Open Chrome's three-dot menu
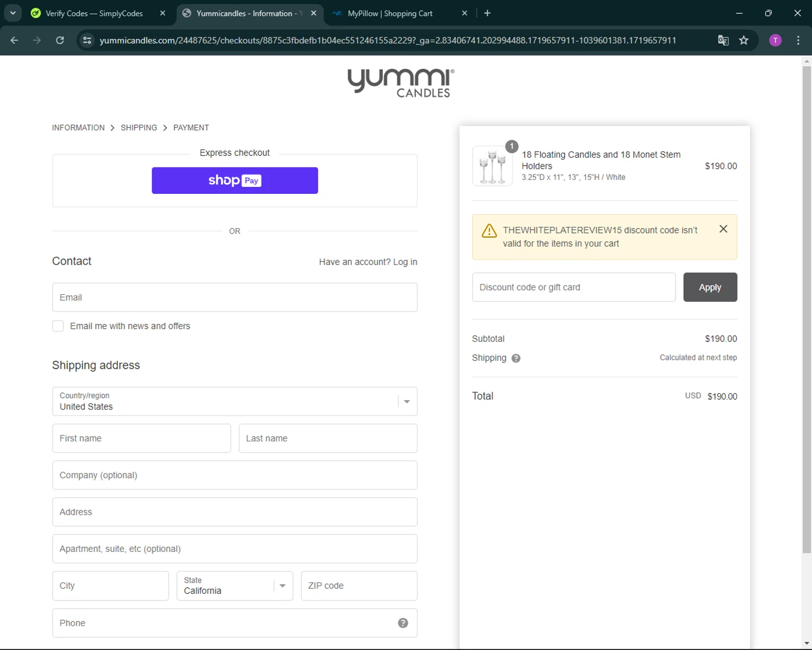The height and width of the screenshot is (650, 812). [x=798, y=40]
